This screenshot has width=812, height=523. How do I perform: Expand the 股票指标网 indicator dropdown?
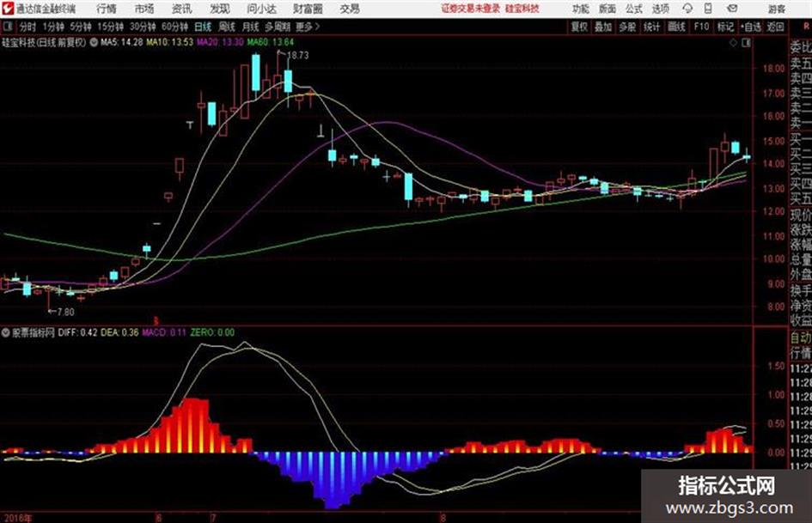click(x=6, y=332)
